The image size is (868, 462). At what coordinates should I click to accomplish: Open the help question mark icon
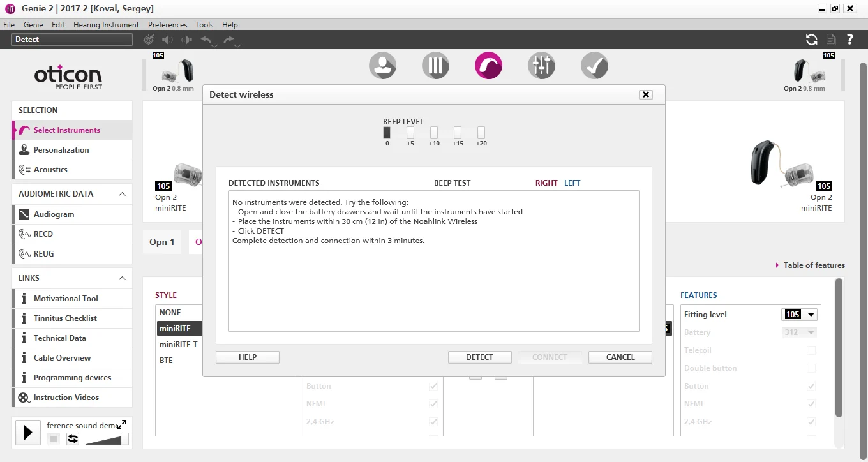(x=849, y=40)
